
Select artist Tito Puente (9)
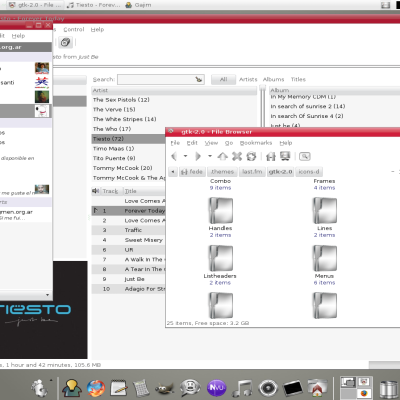(129, 158)
